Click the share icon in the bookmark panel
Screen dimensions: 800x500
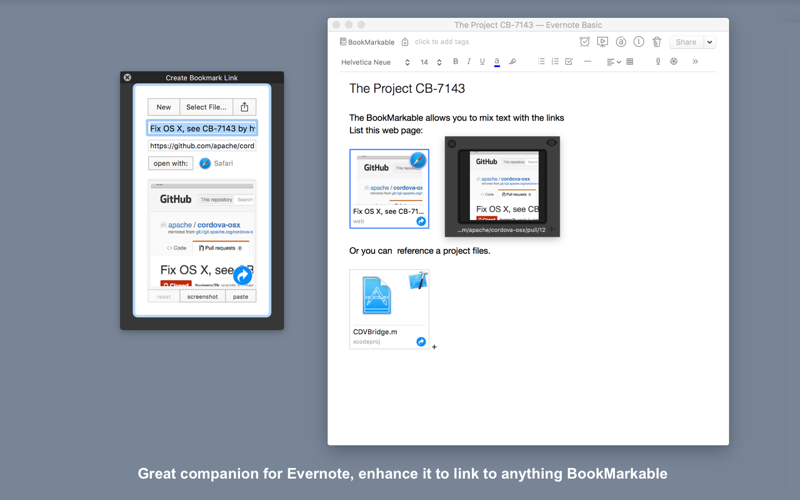point(244,107)
